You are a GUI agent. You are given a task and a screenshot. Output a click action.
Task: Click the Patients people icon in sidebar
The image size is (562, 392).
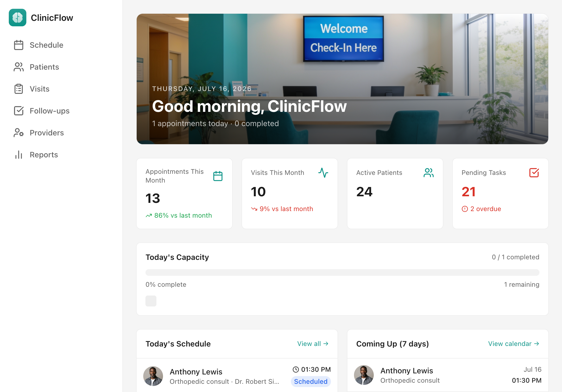pyautogui.click(x=19, y=67)
